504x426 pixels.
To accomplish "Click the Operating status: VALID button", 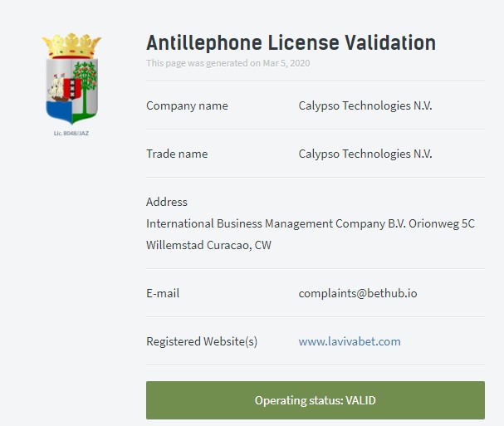I will pos(315,400).
